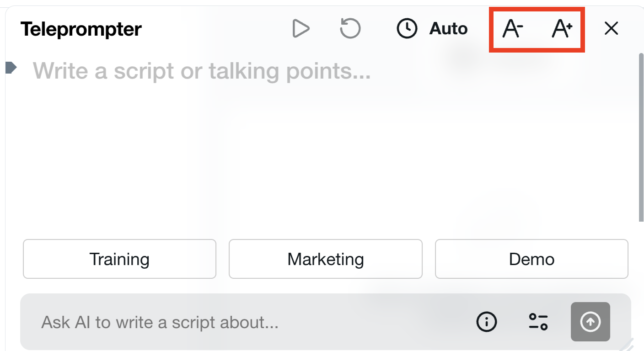
Task: Click the Teleprompter panel title
Action: coord(81,29)
